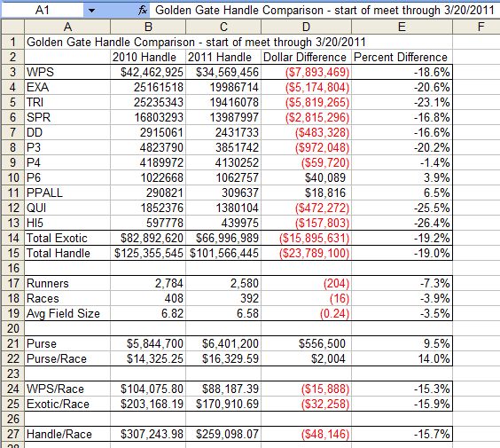500x448 pixels.
Task: Select the DD label cell
Action: pos(67,132)
